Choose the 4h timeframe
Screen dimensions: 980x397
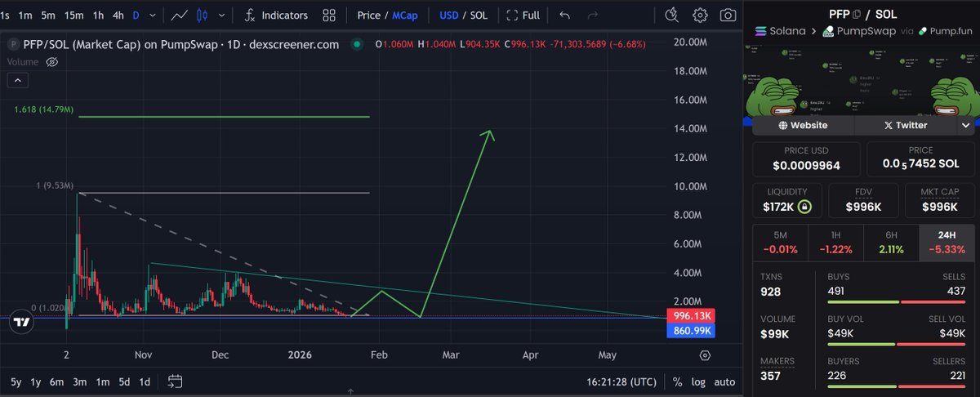tap(118, 15)
